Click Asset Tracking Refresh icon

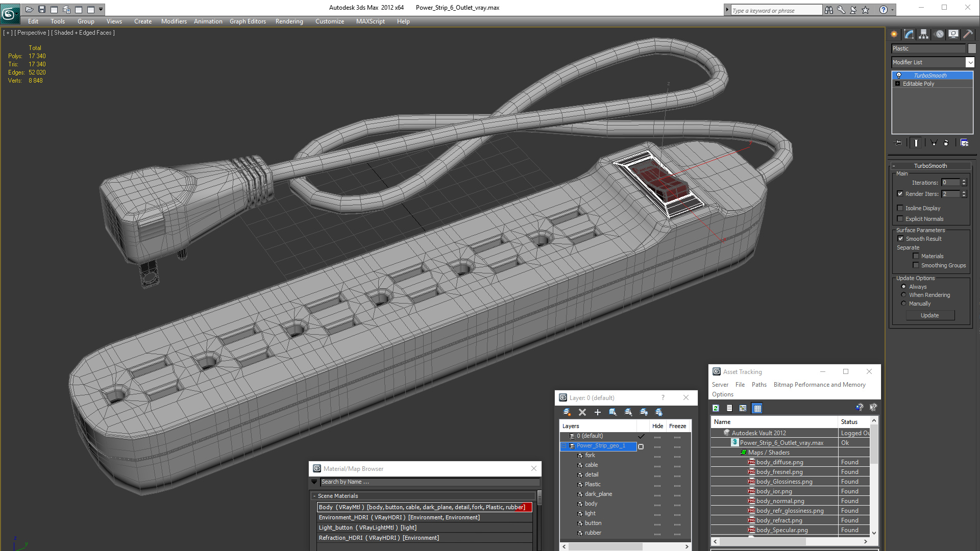716,408
